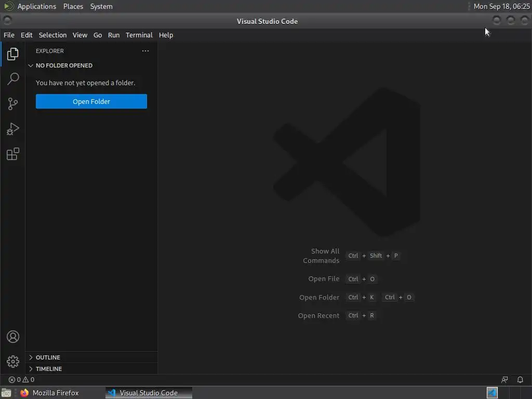Open the Terminal menu
Viewport: 532px width, 399px height.
[x=139, y=35]
